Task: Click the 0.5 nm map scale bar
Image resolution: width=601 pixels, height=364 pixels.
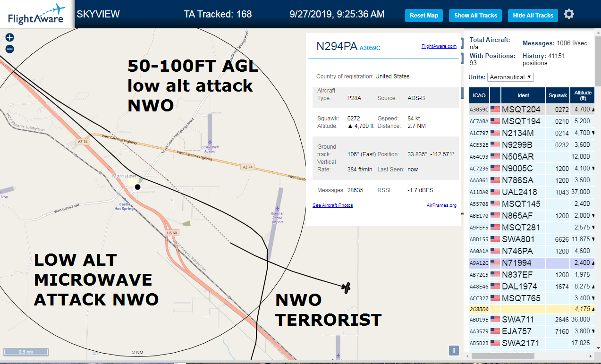Action: [26, 352]
